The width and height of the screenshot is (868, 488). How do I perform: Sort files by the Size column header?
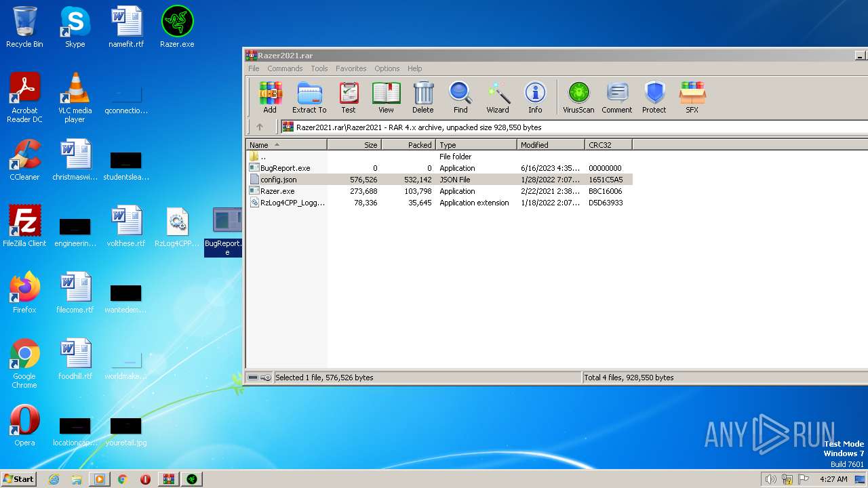point(355,144)
